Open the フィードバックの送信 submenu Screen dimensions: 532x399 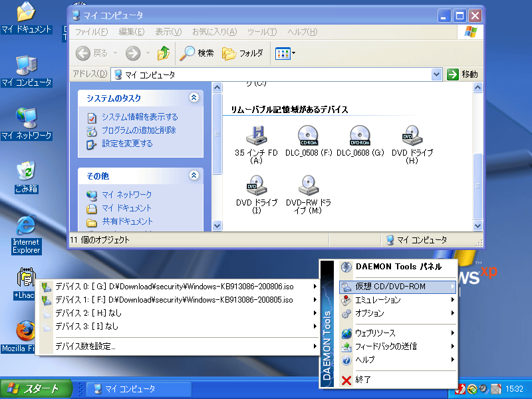[398, 346]
